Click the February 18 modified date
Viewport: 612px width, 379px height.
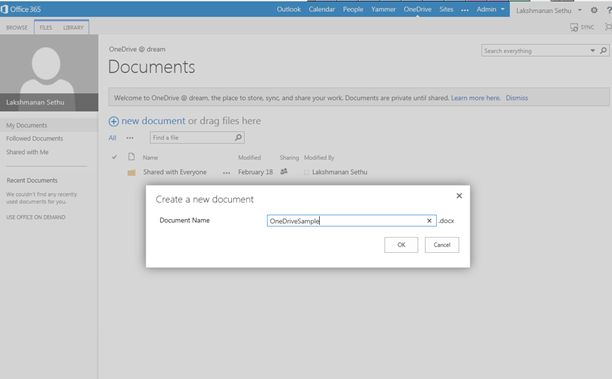pos(256,172)
